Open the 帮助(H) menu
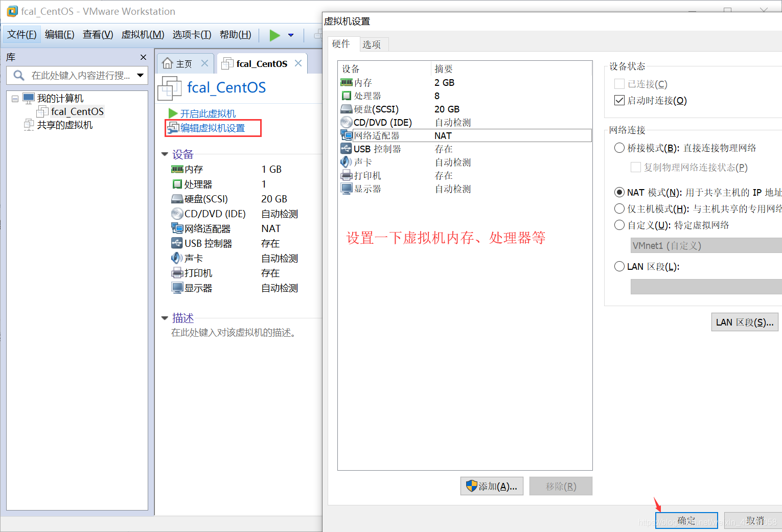The height and width of the screenshot is (532, 782). pyautogui.click(x=236, y=34)
